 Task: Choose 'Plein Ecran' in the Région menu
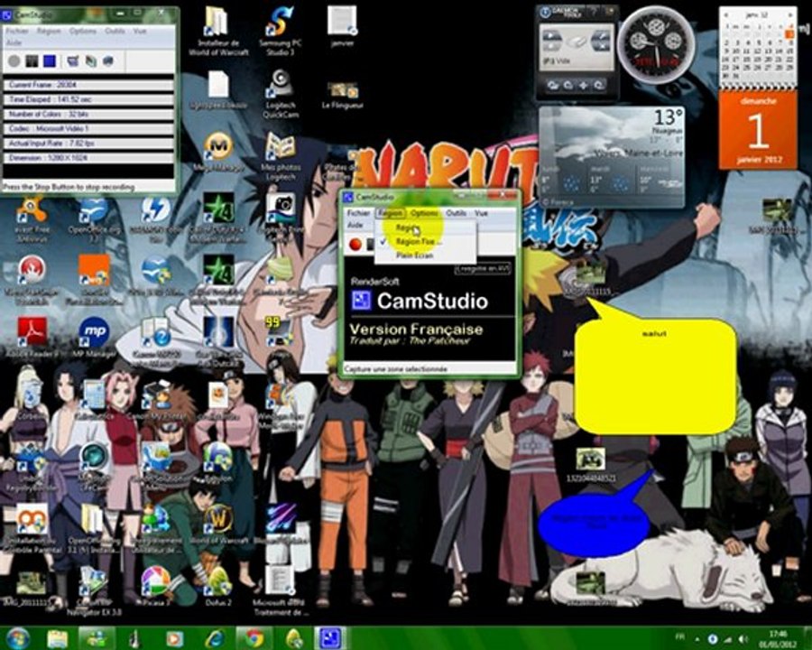[x=425, y=255]
